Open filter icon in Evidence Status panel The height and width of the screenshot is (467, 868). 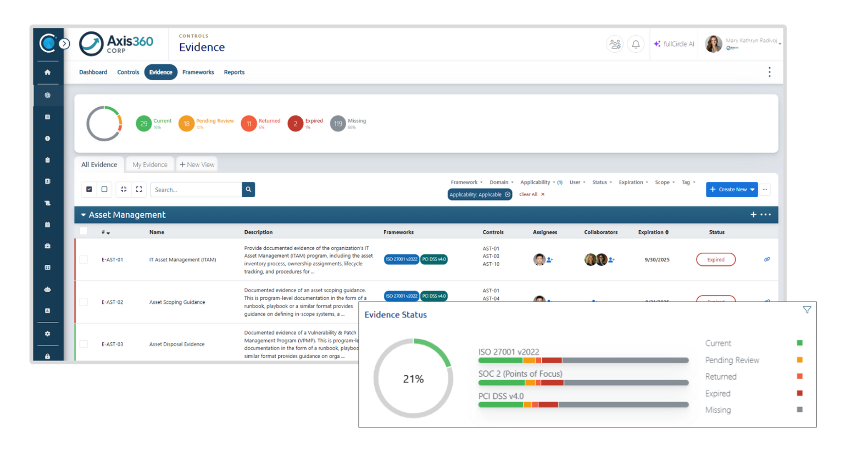click(806, 310)
